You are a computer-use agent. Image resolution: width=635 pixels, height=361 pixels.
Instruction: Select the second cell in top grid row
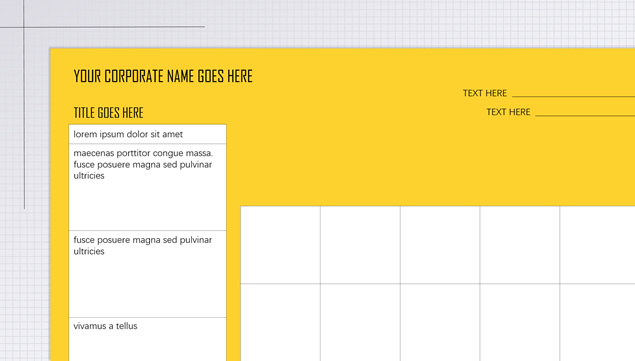click(x=360, y=245)
